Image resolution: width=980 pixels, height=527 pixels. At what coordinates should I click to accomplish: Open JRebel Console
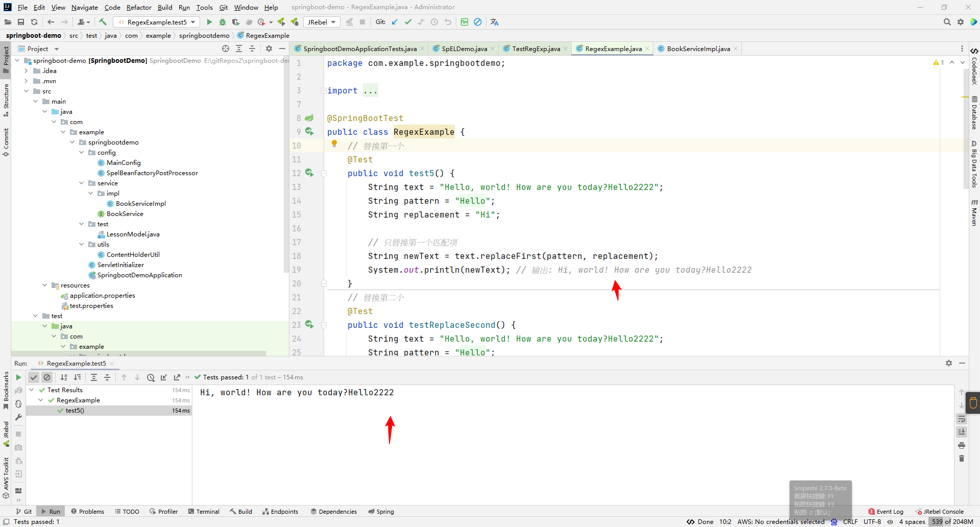pos(940,511)
